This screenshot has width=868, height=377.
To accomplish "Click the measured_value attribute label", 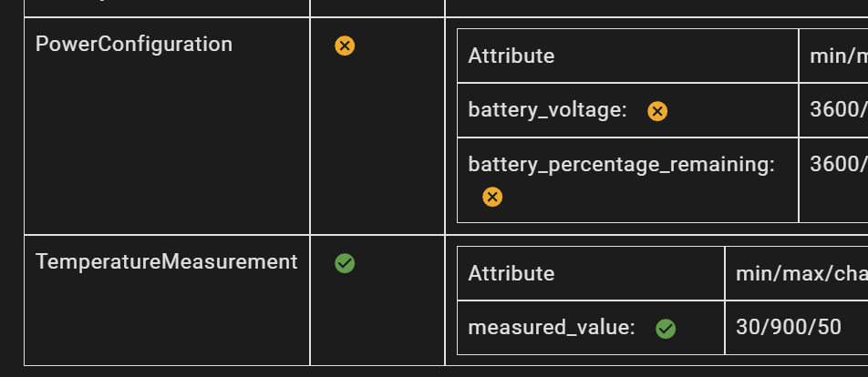I will coord(551,328).
